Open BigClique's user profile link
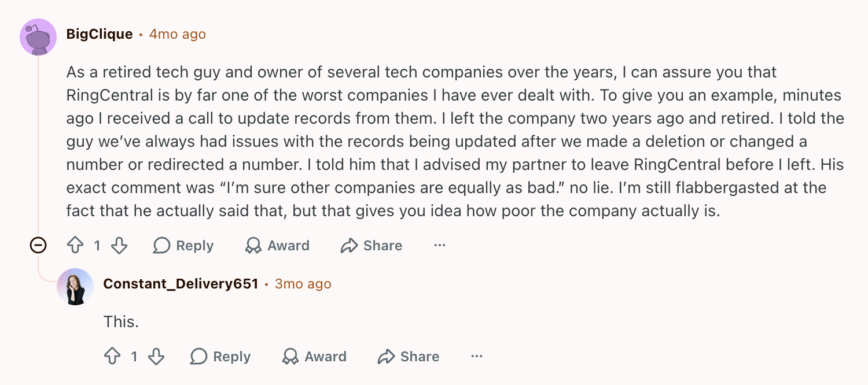 coord(100,34)
